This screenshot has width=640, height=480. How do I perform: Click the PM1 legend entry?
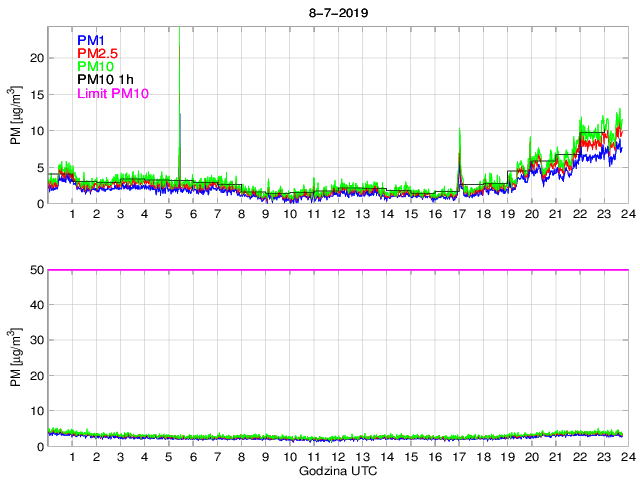(x=90, y=40)
